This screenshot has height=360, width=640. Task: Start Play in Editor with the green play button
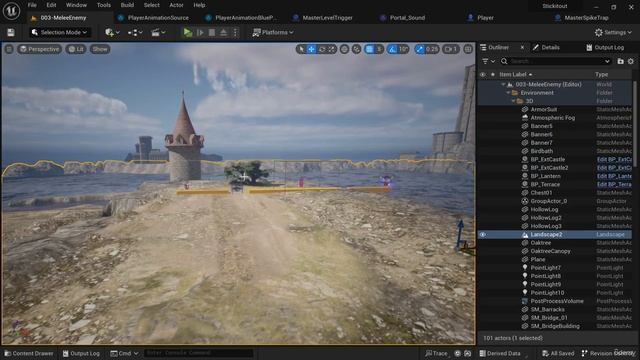click(187, 32)
